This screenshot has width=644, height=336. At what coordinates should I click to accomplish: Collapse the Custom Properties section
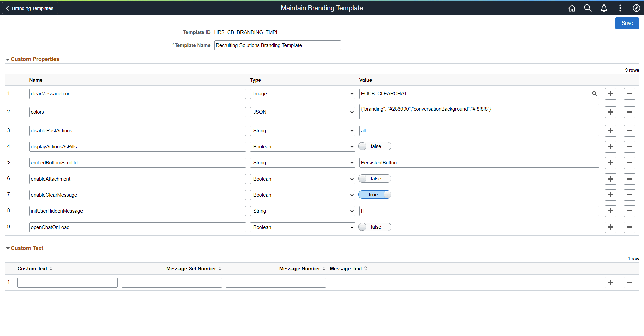32,59
